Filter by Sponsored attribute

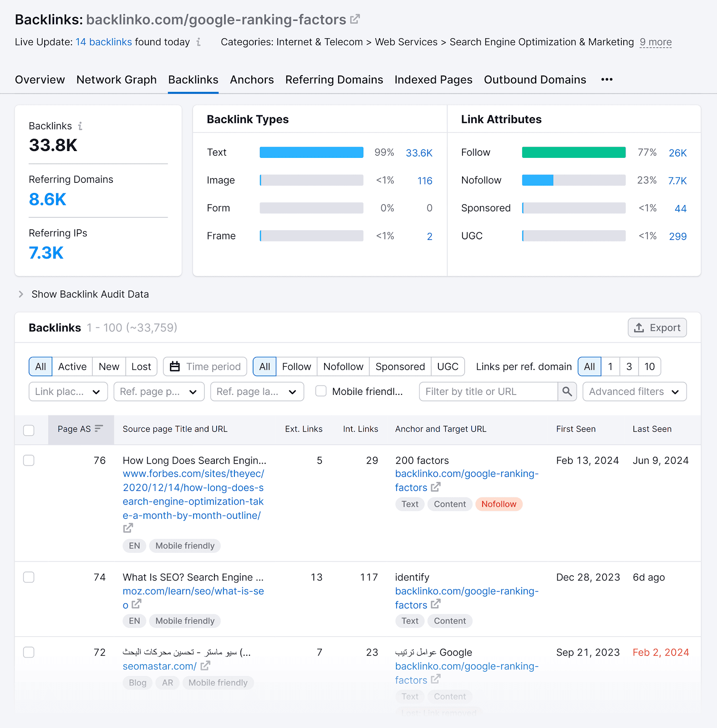400,367
